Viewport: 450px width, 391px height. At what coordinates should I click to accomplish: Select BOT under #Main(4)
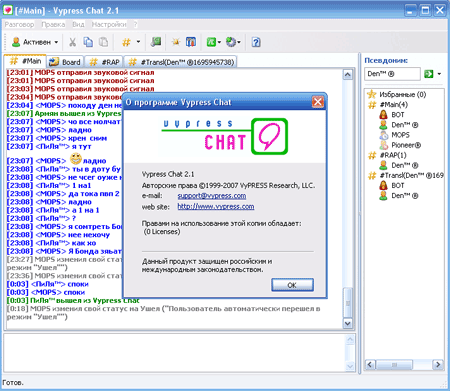click(x=392, y=115)
